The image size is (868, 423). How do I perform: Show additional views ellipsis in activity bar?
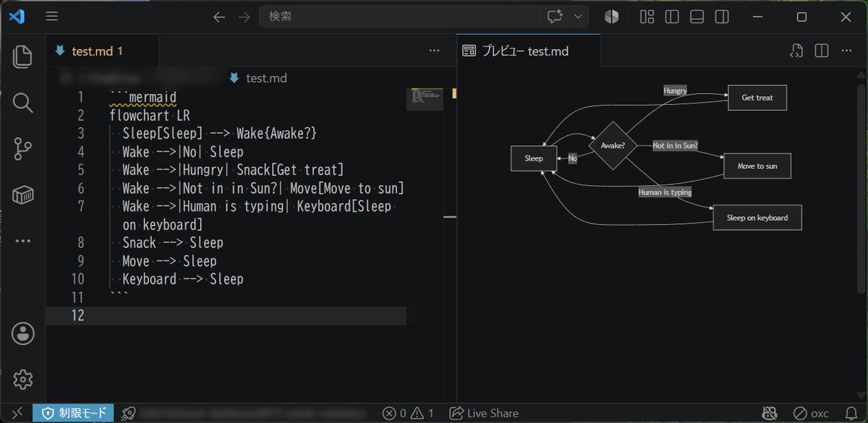tap(22, 241)
